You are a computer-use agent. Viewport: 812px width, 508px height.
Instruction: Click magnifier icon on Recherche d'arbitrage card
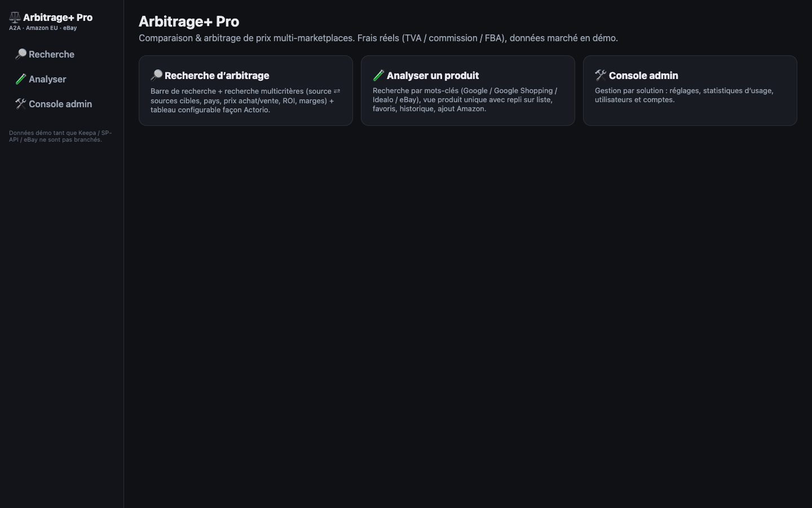click(x=157, y=75)
